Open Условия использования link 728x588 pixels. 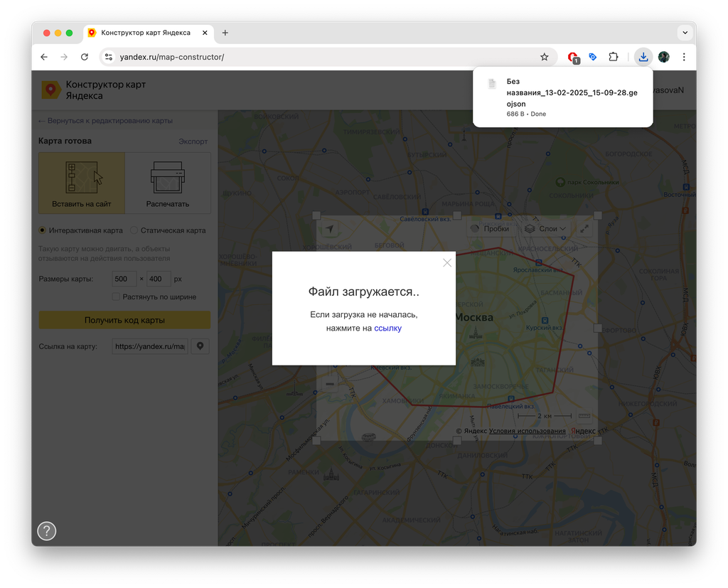coord(527,431)
